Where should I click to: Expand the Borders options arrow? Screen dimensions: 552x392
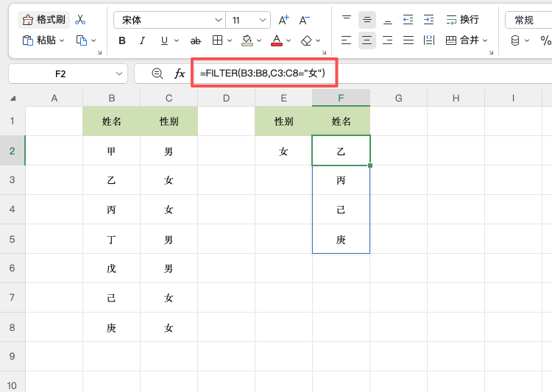pos(230,41)
